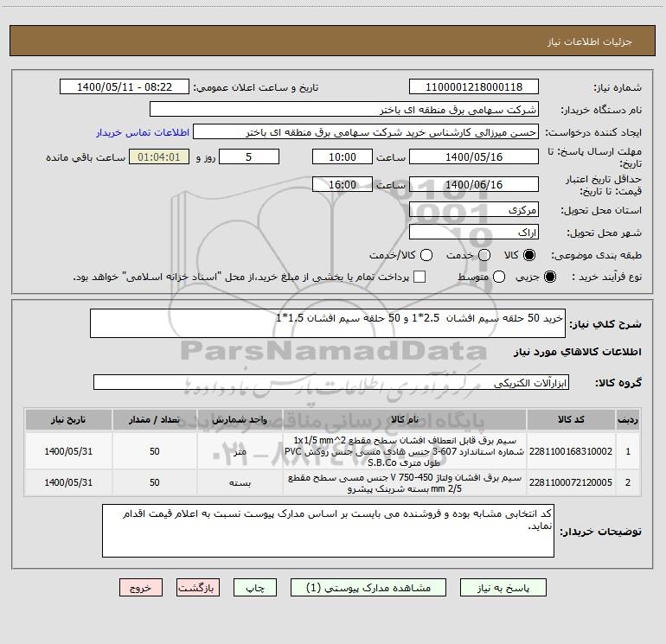Screen dimensions: 666x644
Task: Click the پاسخ به نیاز button
Action: (x=503, y=588)
